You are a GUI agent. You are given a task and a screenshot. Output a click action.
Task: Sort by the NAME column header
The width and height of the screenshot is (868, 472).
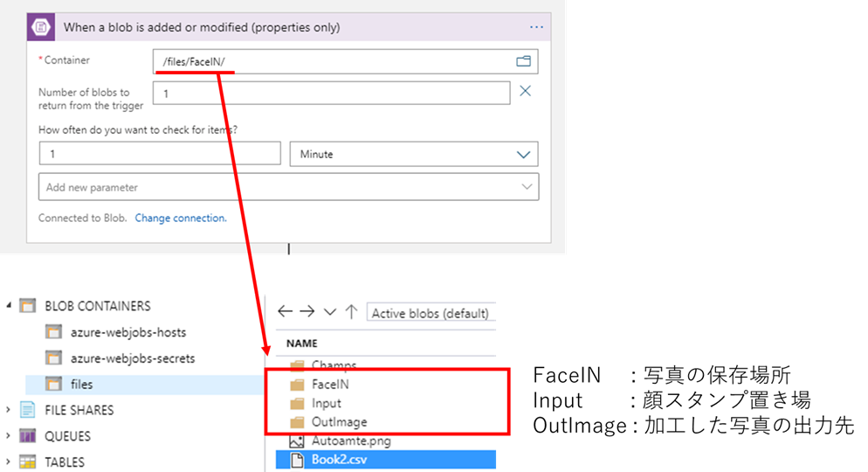point(301,344)
